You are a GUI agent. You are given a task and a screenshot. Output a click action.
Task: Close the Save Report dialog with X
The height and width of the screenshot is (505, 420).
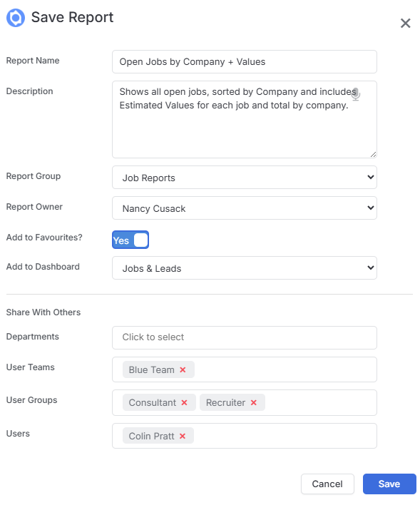[405, 24]
